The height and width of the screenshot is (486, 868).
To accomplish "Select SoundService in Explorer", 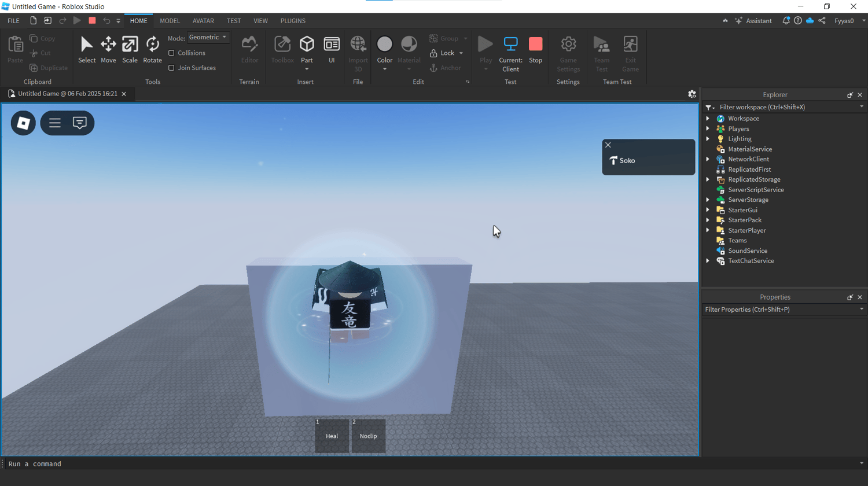I will 748,251.
